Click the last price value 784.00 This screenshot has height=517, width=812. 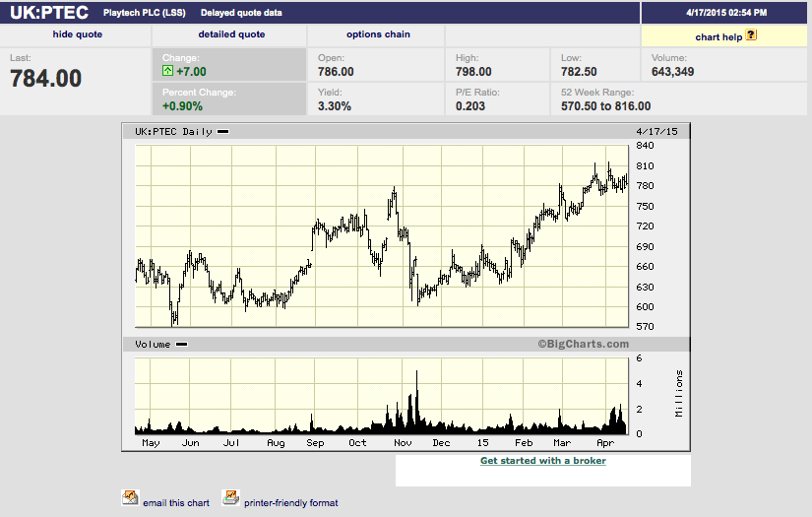tap(45, 79)
